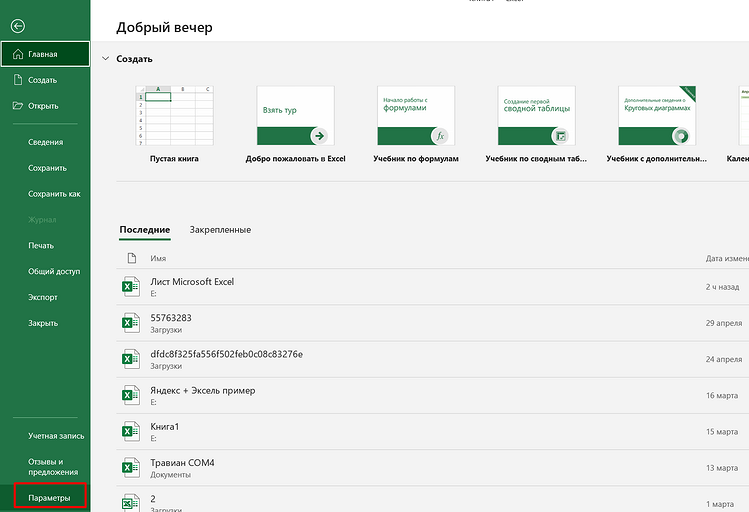Click Excel file icon for Книга1
This screenshot has width=749, height=512.
(129, 431)
